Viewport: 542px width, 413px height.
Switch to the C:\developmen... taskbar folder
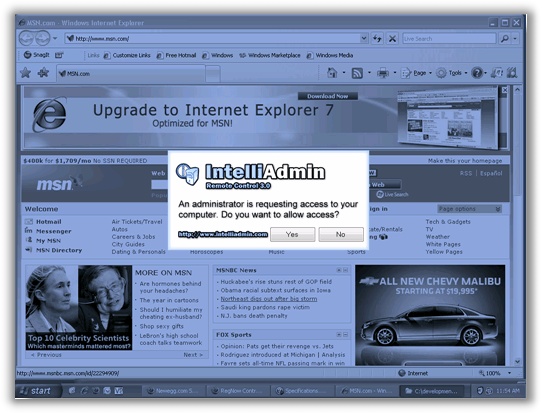(x=431, y=391)
